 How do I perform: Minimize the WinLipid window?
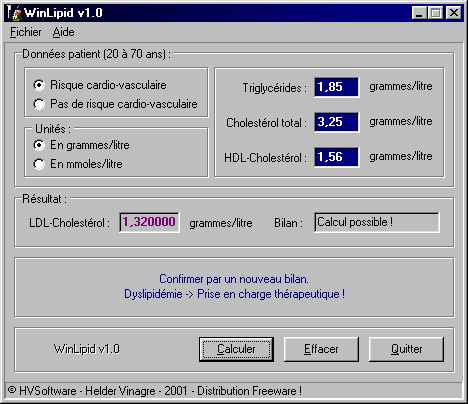coord(419,13)
